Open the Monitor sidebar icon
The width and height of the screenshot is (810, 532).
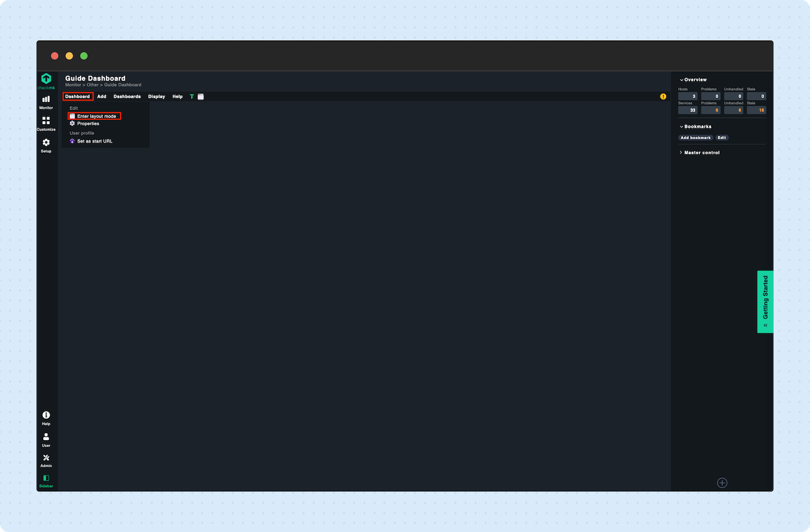pos(46,102)
